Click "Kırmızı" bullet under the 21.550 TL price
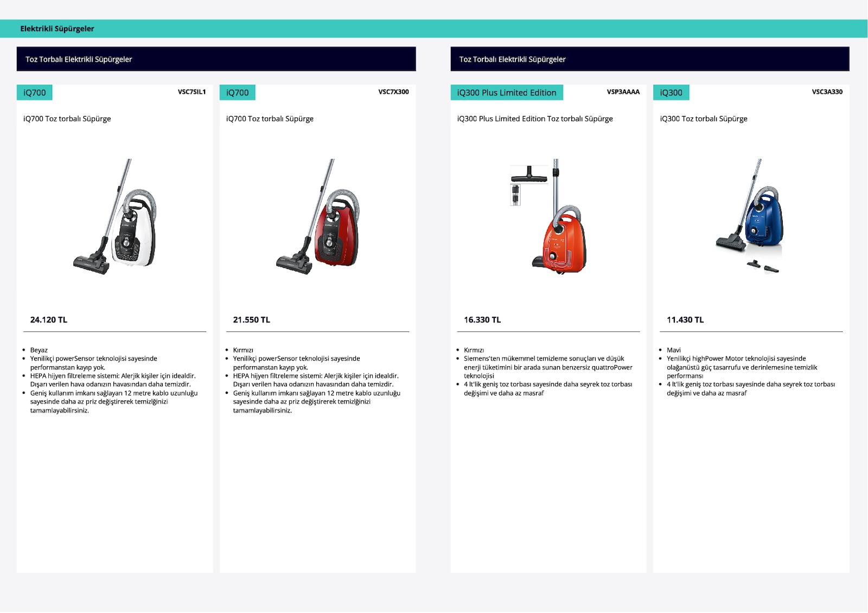The height and width of the screenshot is (613, 868). tap(243, 350)
